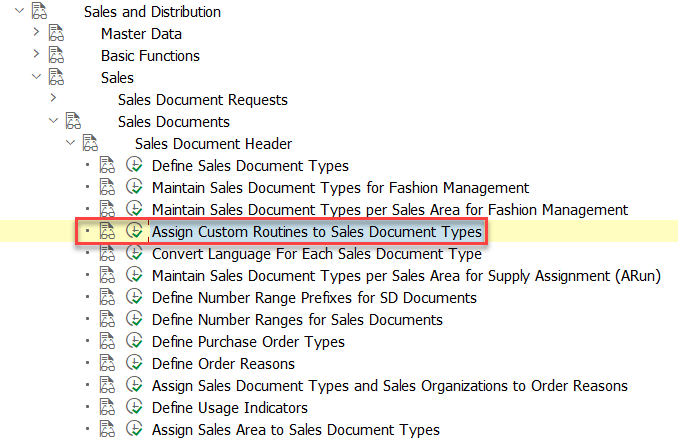Viewport: 678px width, 442px height.
Task: Open documentation icon for Sales Document Header
Action: (x=90, y=143)
